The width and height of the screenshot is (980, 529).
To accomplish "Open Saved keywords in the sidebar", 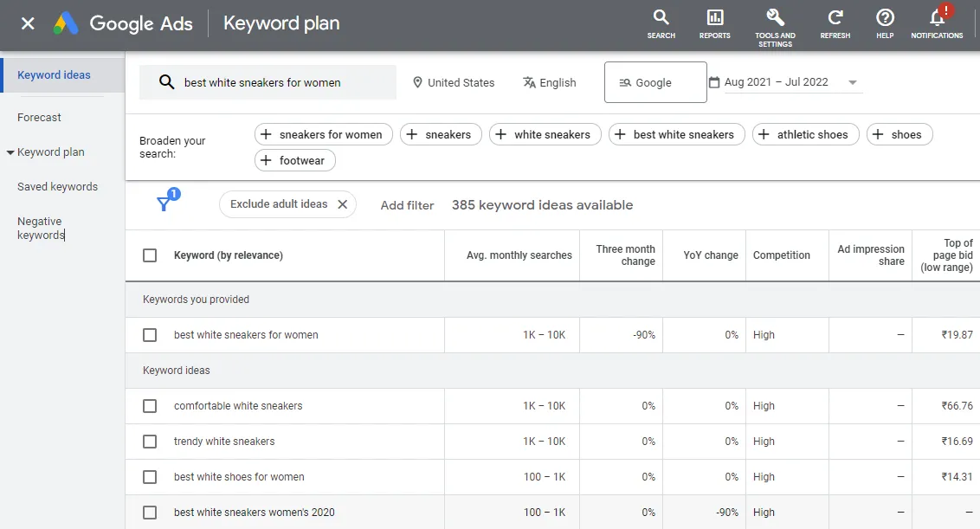I will (57, 187).
